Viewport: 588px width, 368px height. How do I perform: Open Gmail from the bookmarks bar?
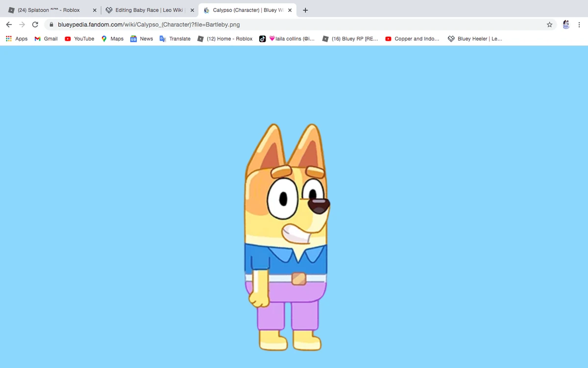click(x=46, y=38)
